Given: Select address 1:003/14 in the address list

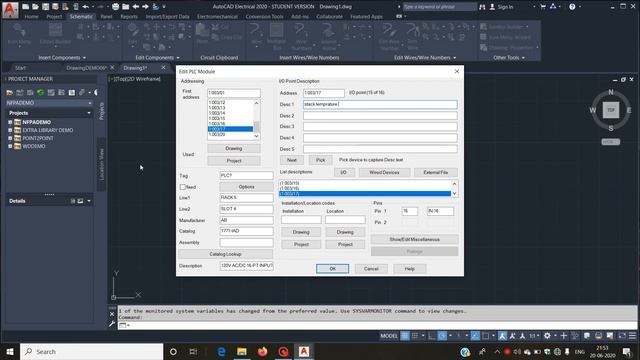Looking at the screenshot, I should pyautogui.click(x=231, y=113).
